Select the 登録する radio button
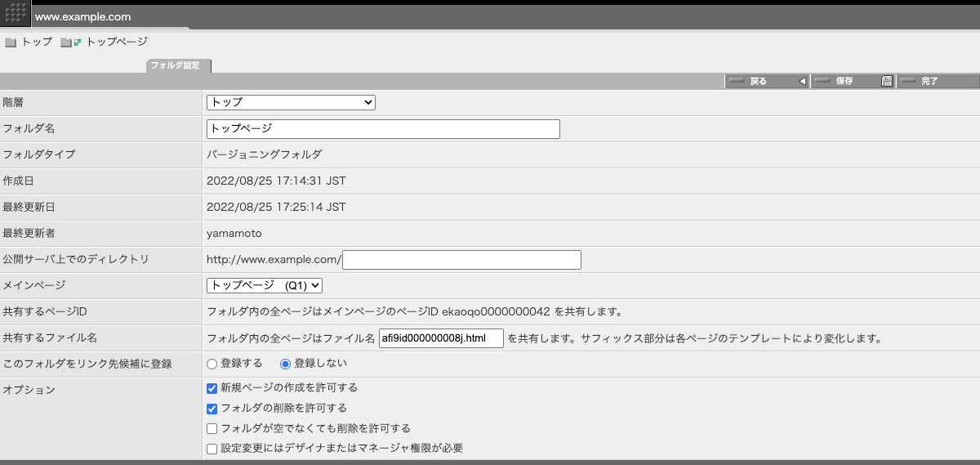This screenshot has width=980, height=465. 212,364
